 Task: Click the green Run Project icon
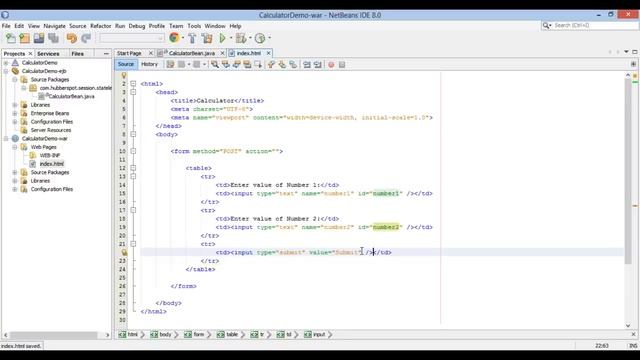222,38
